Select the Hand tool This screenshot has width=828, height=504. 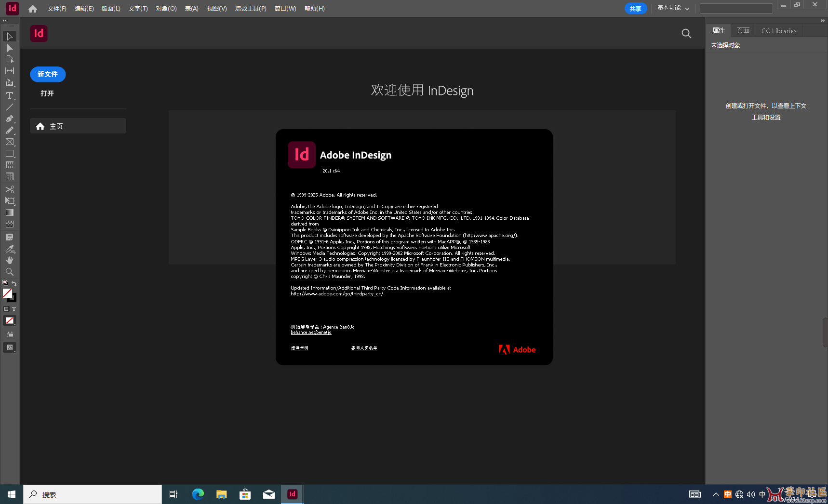coord(10,260)
